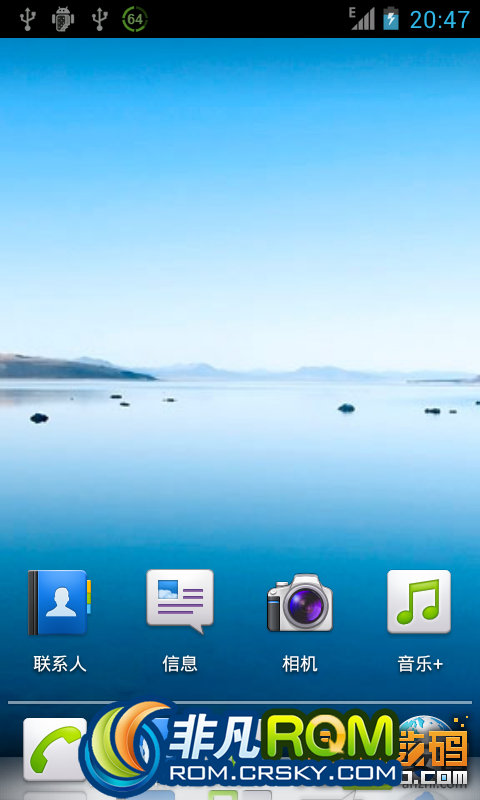
Task: Open the Music+ app (音乐+) icon
Action: tap(419, 602)
